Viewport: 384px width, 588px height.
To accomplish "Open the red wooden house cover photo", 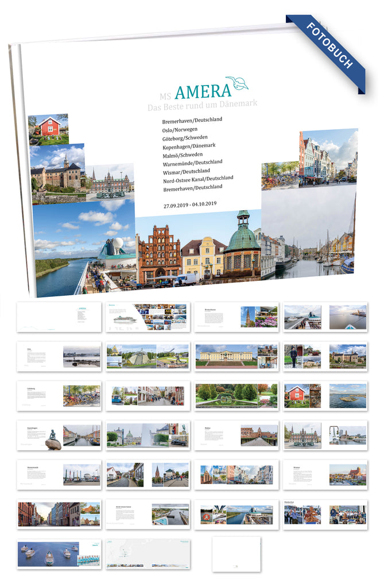I will tap(49, 129).
